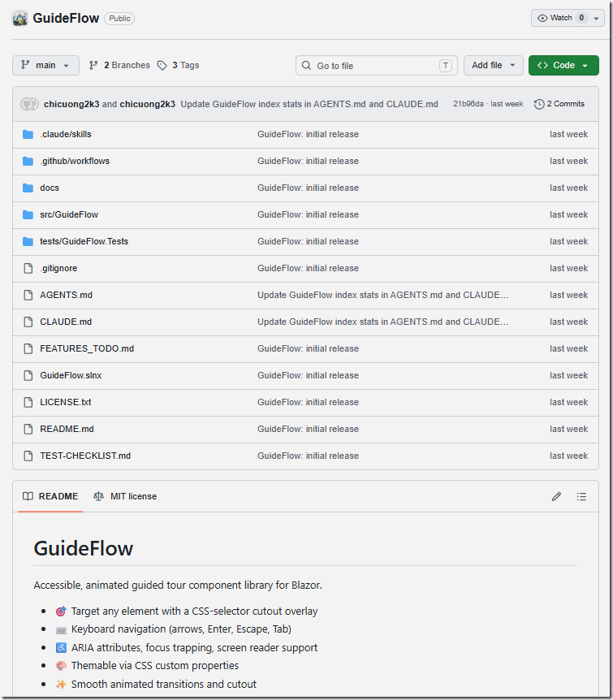
Task: Open the main branch selector dropdown
Action: coord(46,66)
